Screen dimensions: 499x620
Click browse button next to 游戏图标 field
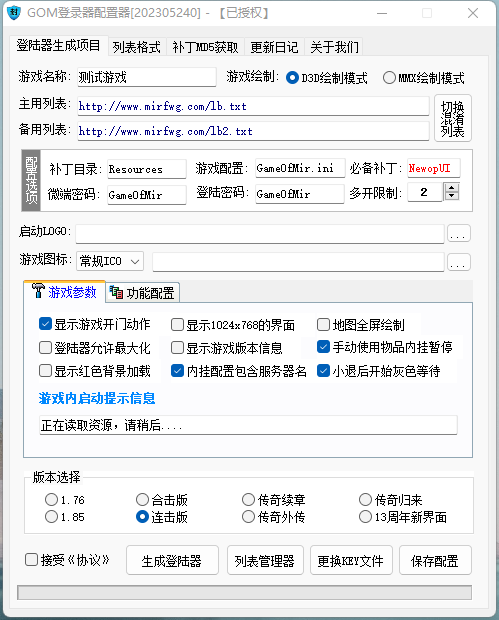pos(459,262)
